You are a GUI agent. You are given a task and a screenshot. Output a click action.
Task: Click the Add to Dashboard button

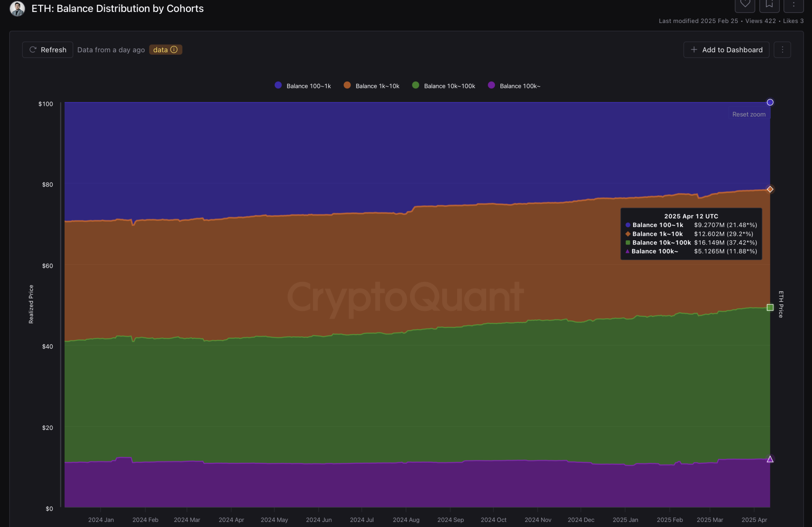(x=726, y=50)
